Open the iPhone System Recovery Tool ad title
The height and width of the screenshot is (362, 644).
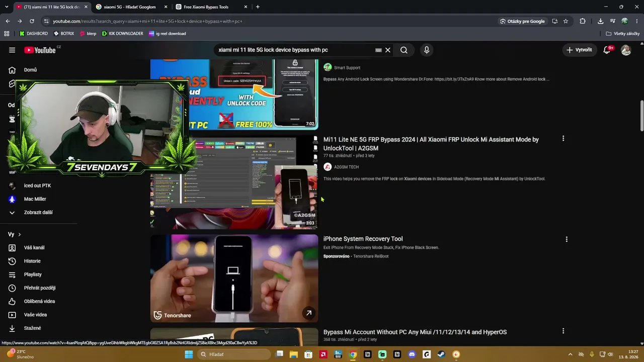coord(363,239)
